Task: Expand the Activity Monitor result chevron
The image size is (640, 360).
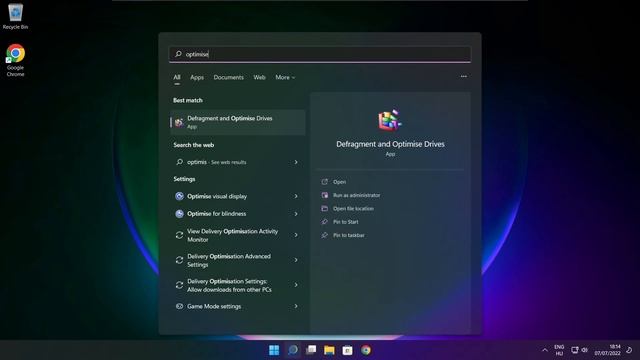Action: click(296, 235)
